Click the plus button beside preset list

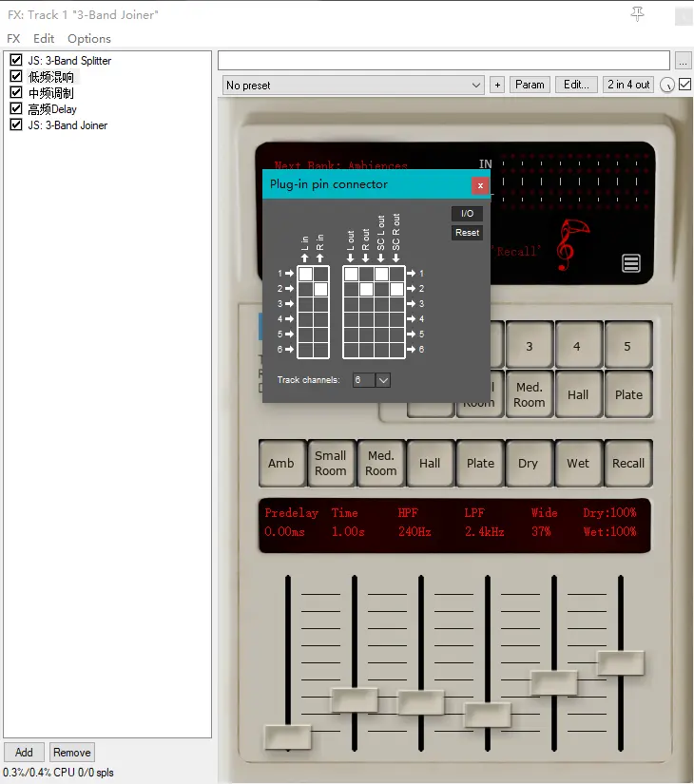click(x=497, y=85)
